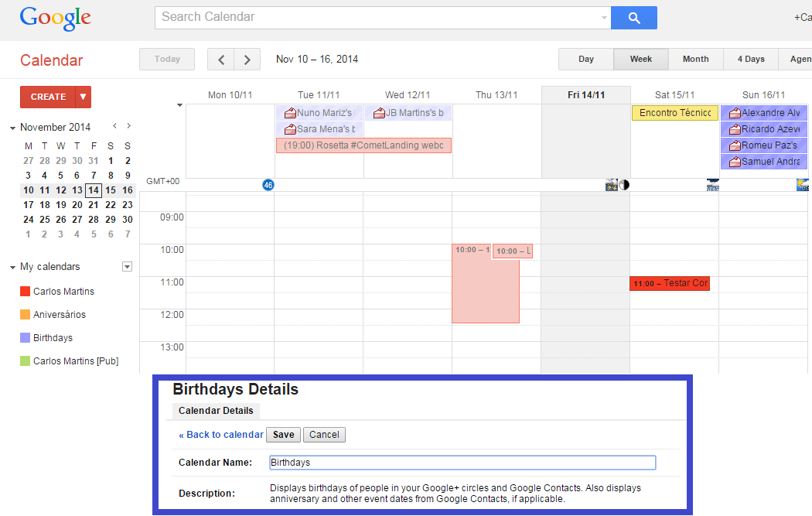This screenshot has height=516, width=812.
Task: Click the Save button
Action: 283,435
